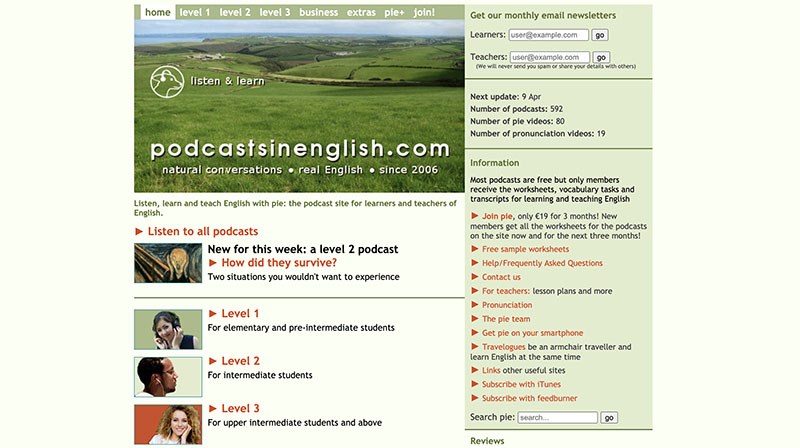Open the home tab
800x448 pixels.
tap(158, 12)
